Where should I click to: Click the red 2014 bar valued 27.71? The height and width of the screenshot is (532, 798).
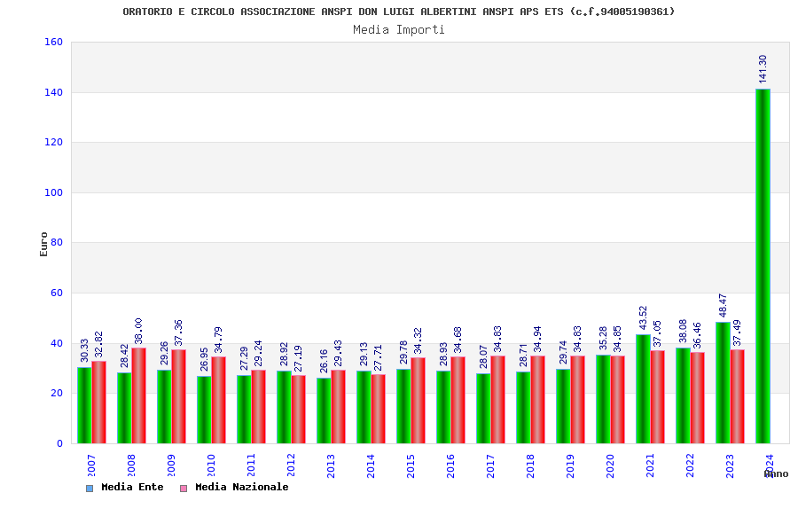[x=378, y=409]
